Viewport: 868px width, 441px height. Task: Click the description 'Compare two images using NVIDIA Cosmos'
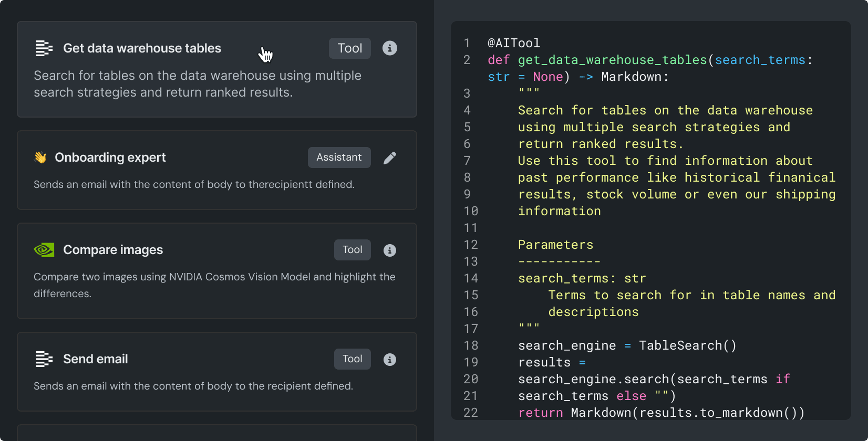click(x=214, y=285)
